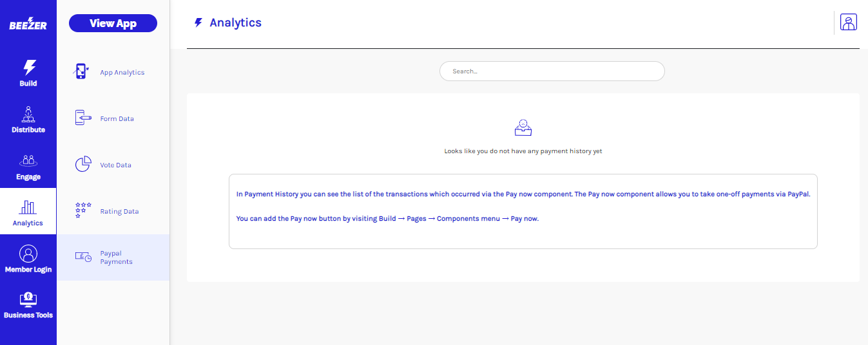Select the Analytics bar chart icon

pos(28,207)
